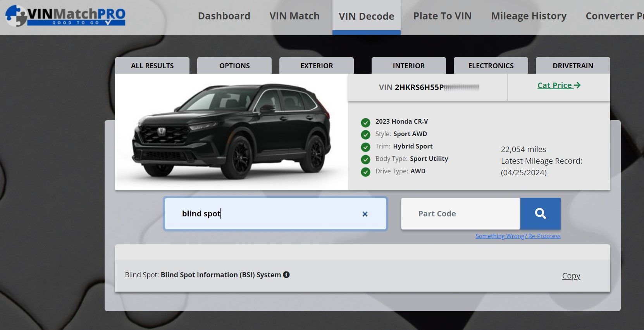
Task: Click the 2023 Honda CR-V title text
Action: point(401,121)
